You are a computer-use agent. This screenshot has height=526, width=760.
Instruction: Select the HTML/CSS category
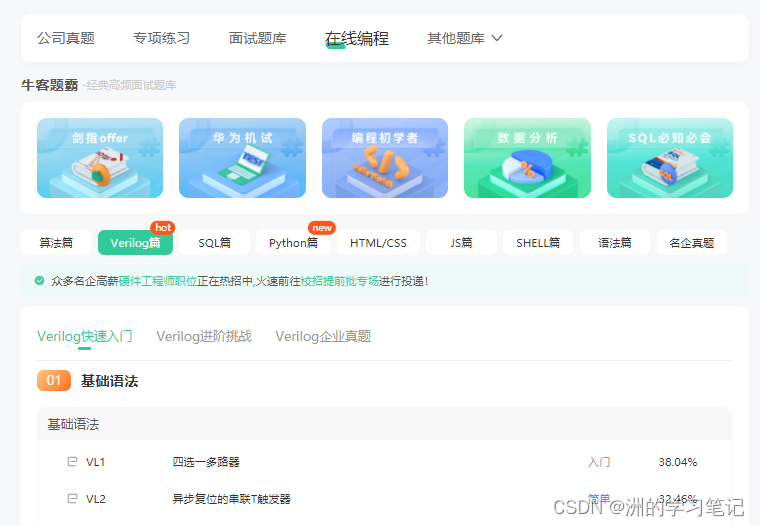[378, 242]
